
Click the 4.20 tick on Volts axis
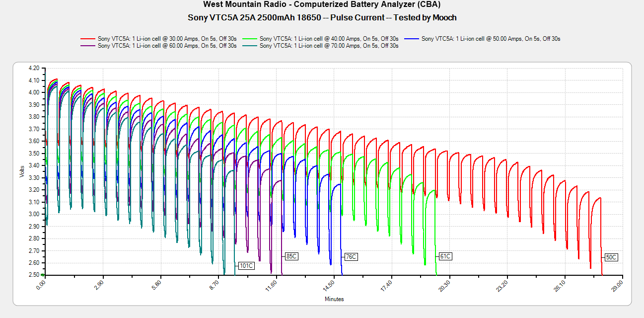(x=34, y=68)
